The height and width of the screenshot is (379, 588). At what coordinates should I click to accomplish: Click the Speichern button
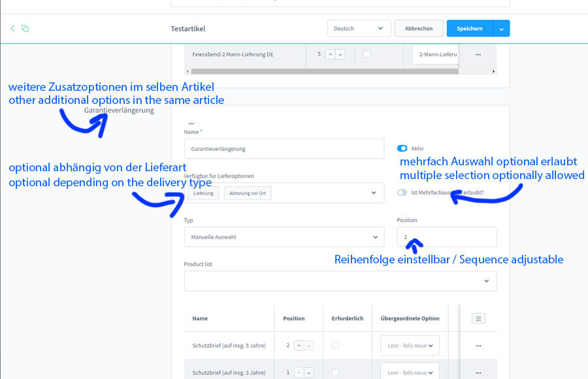[469, 29]
